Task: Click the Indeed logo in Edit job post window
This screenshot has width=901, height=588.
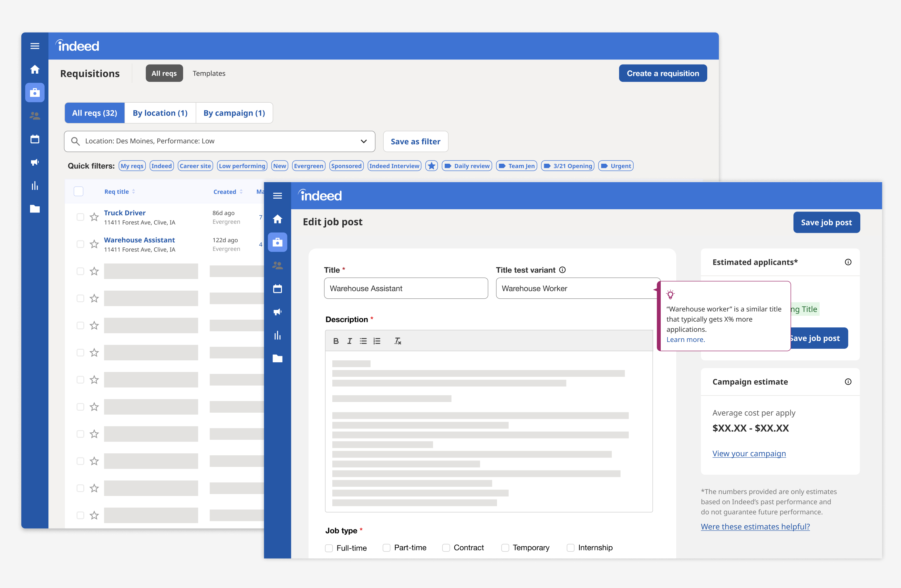Action: click(320, 195)
